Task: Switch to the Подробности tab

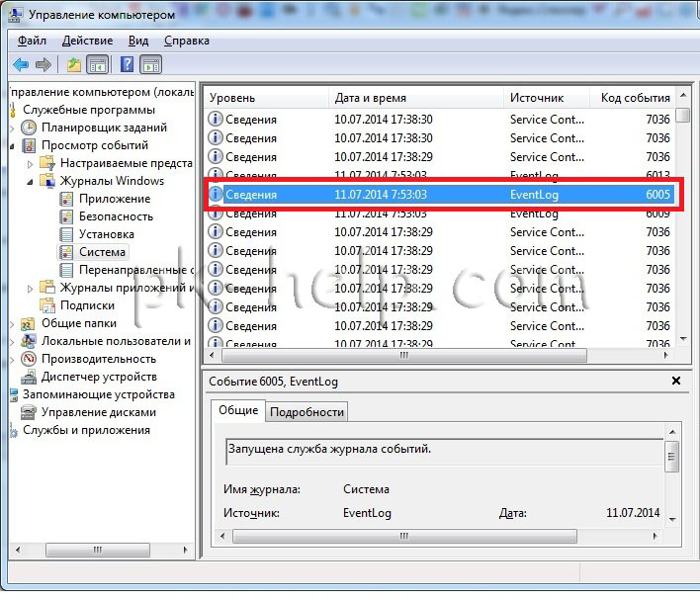Action: coord(306,412)
